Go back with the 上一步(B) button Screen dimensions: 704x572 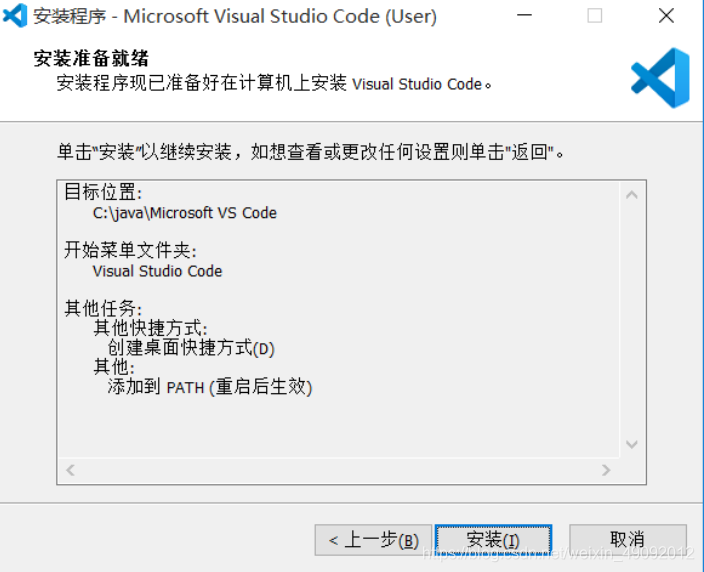(x=373, y=540)
